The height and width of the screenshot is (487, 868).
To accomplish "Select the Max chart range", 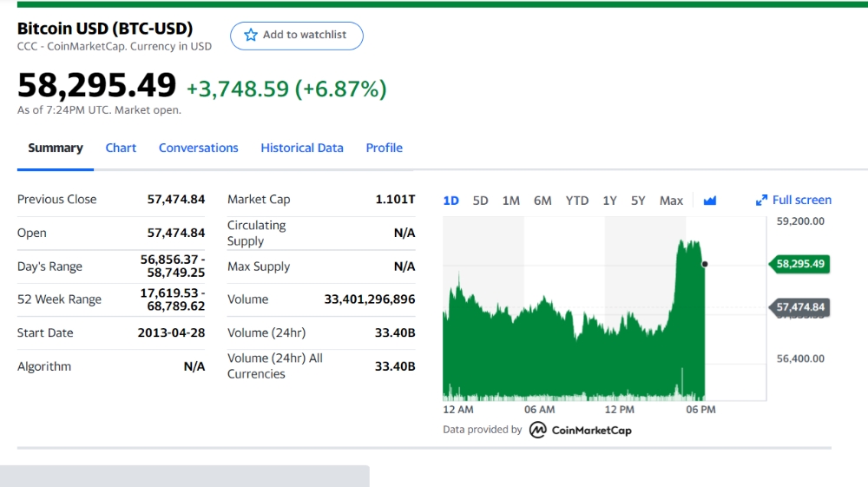I will (671, 201).
